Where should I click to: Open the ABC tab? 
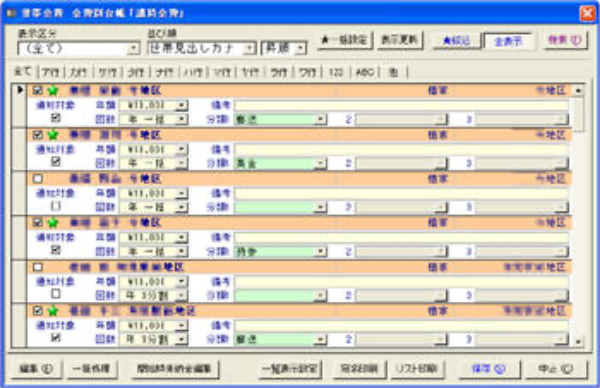pos(365,72)
